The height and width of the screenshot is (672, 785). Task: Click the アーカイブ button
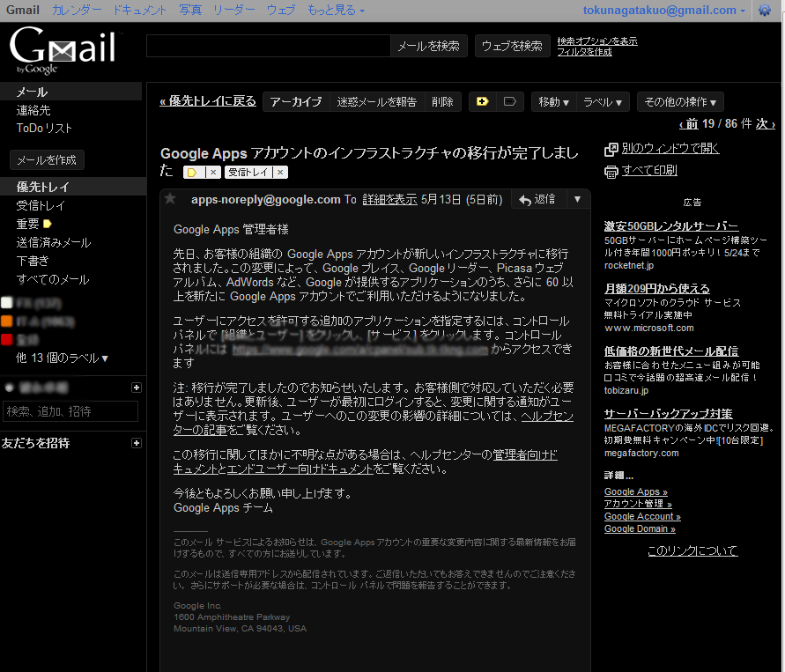(x=296, y=101)
